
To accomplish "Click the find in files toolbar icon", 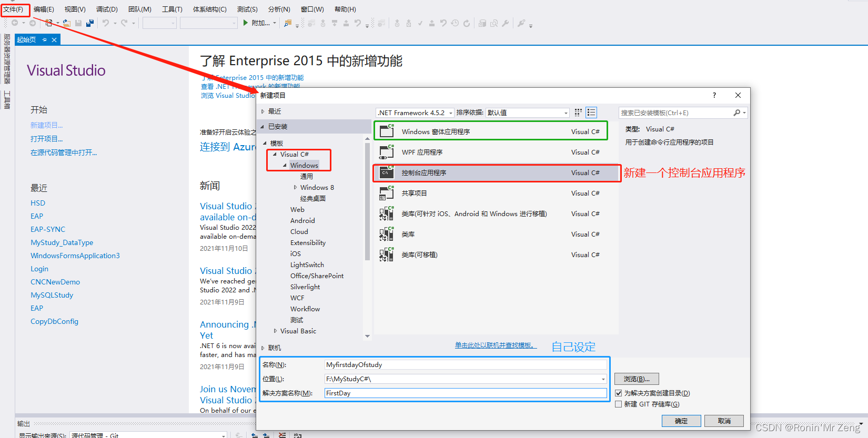I will coord(288,23).
